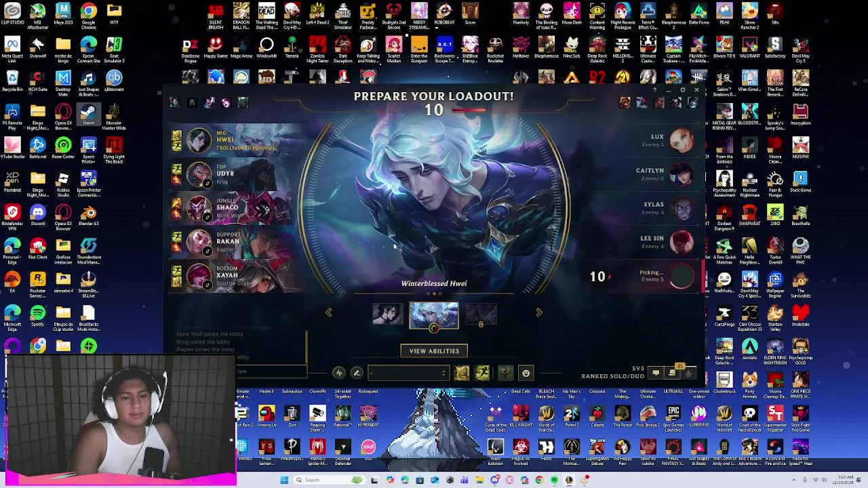The image size is (868, 488).
Task: Open Discord desktop shortcut
Action: 38,216
